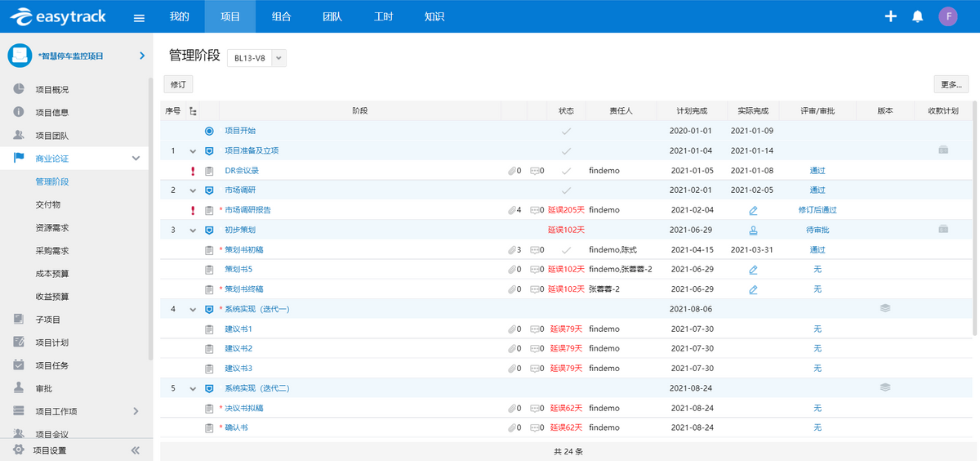Switch to 知识 top tab
Screen dimensions: 980x461
point(434,16)
